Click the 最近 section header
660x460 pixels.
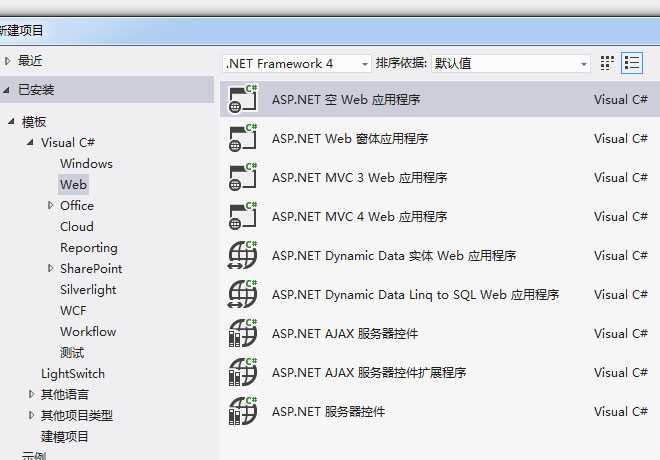pos(30,61)
